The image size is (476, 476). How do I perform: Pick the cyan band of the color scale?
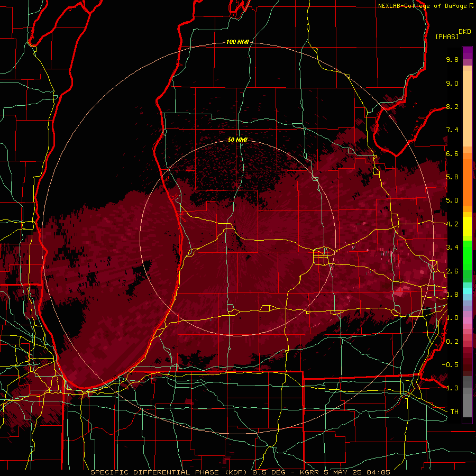(x=467, y=291)
